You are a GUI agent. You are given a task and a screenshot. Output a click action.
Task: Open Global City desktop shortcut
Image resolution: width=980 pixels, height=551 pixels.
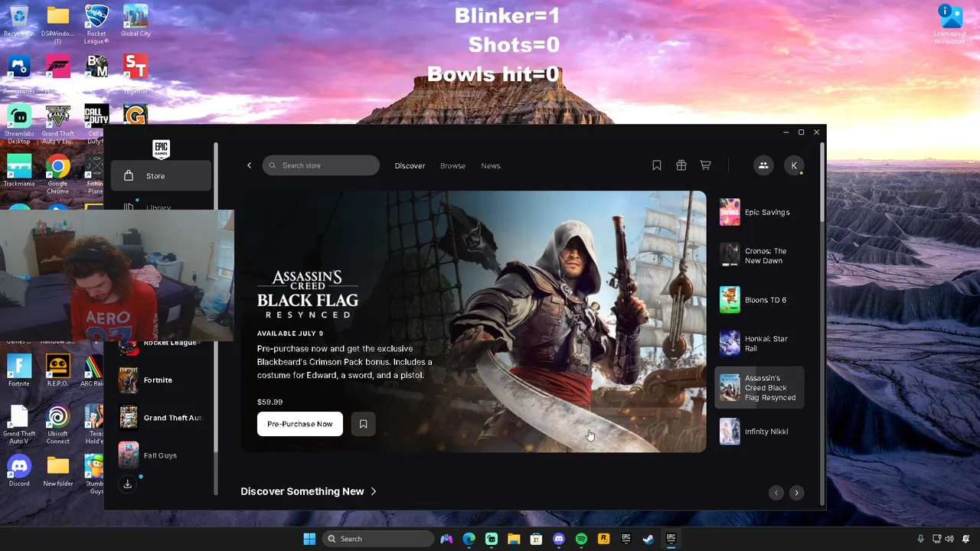[136, 21]
